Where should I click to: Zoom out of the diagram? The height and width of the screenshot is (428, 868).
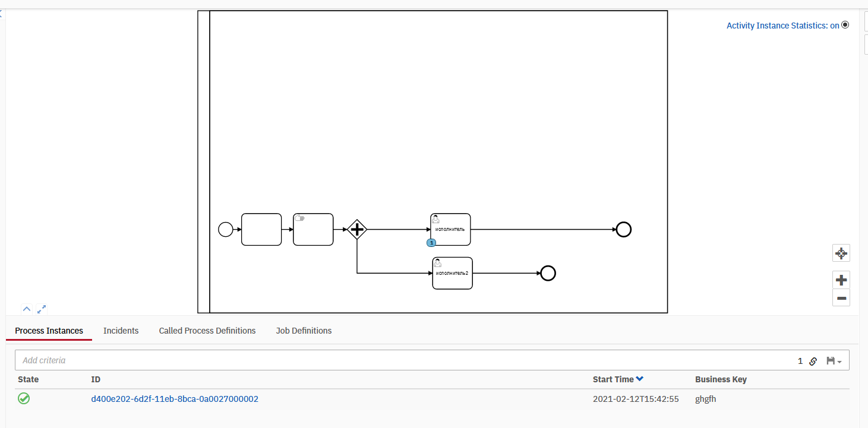(x=841, y=298)
